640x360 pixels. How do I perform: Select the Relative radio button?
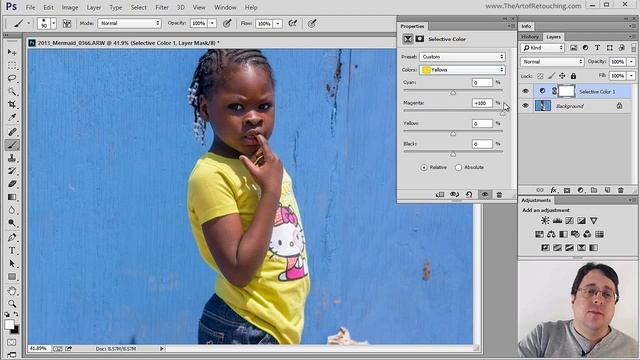pyautogui.click(x=424, y=167)
